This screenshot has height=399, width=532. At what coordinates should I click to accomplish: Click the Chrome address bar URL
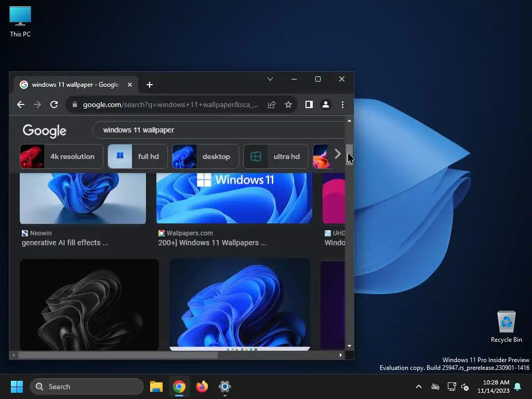[170, 104]
